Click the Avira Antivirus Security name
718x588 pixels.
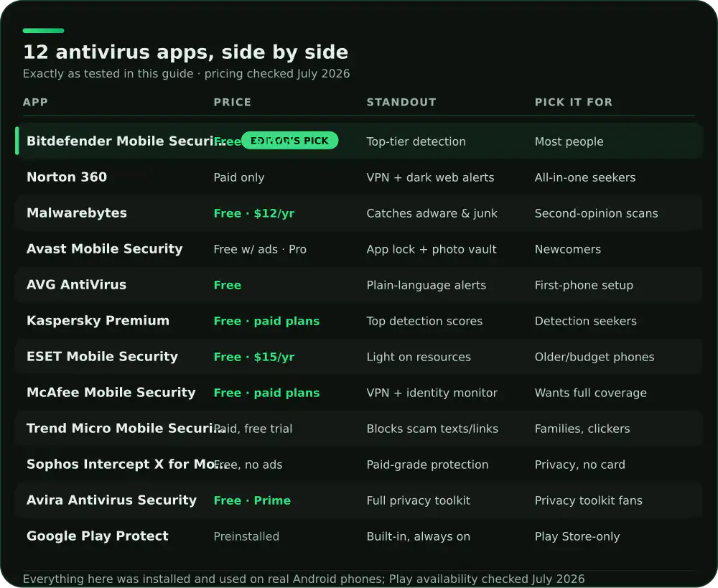[112, 500]
